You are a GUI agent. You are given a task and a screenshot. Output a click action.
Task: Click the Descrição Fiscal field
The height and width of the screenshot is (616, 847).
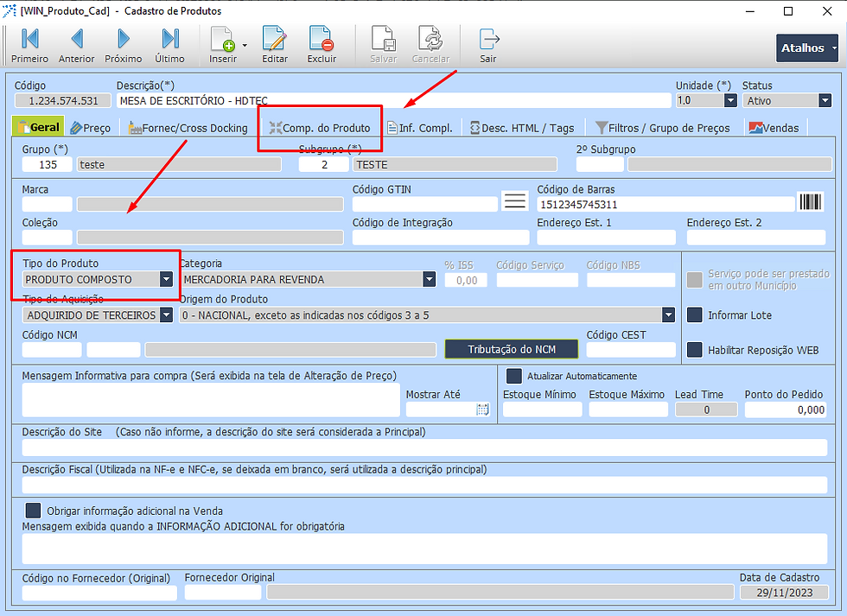tap(424, 485)
